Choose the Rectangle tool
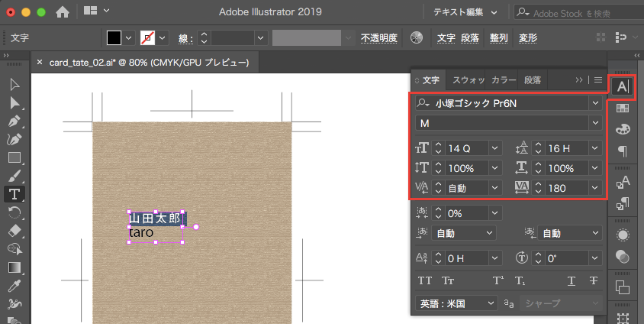Screen dimensions: 644x324 tap(13, 157)
